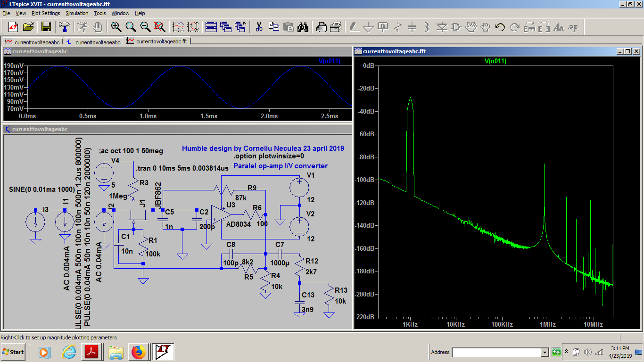Switch to the currenttovoltageabc.fft tab
644x362 pixels.
[x=157, y=41]
